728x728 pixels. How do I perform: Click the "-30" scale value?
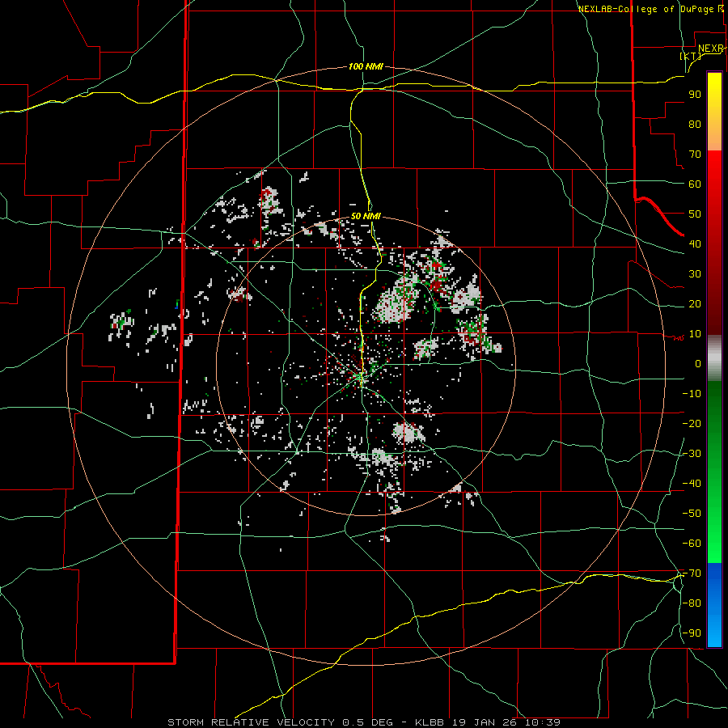692,454
